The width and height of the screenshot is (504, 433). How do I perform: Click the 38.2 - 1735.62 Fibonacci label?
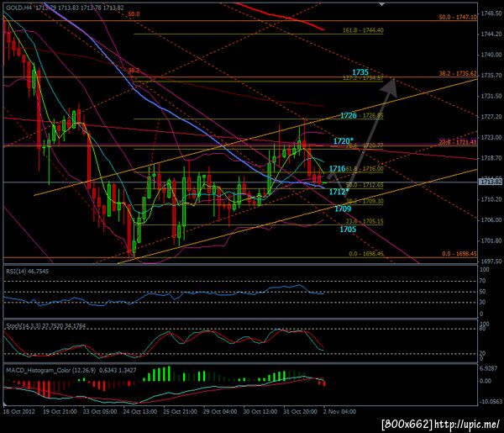click(458, 73)
